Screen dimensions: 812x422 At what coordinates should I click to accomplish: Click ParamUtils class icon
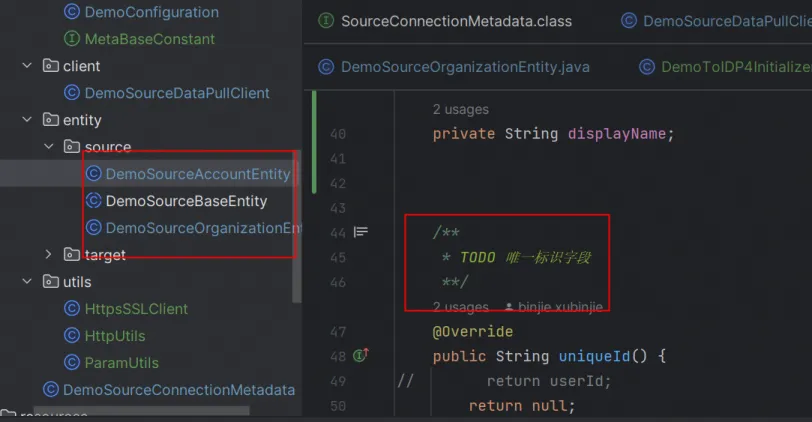click(71, 362)
